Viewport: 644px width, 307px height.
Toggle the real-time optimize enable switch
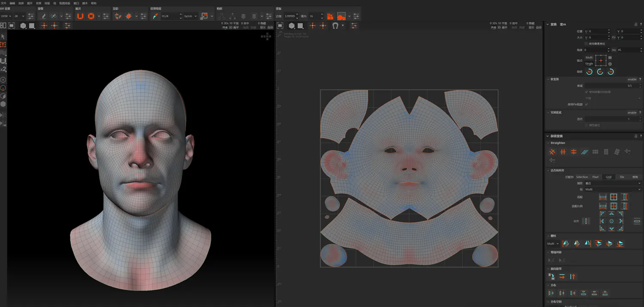632,113
